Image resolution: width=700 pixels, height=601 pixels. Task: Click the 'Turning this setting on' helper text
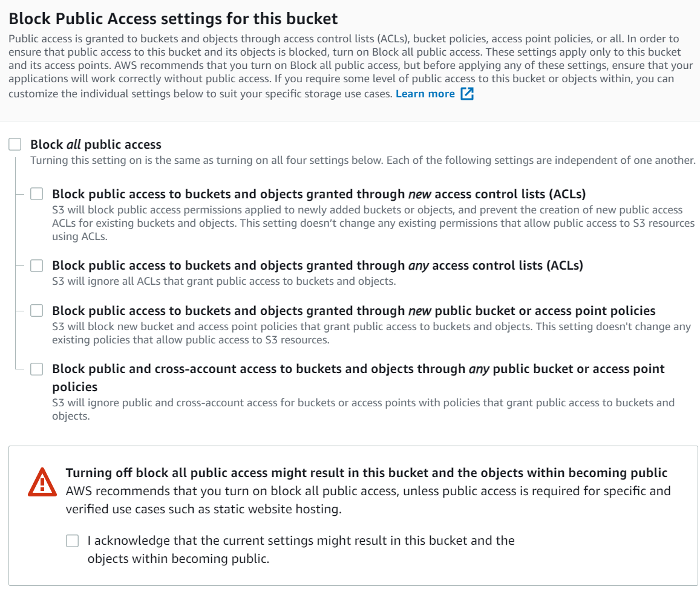click(362, 160)
